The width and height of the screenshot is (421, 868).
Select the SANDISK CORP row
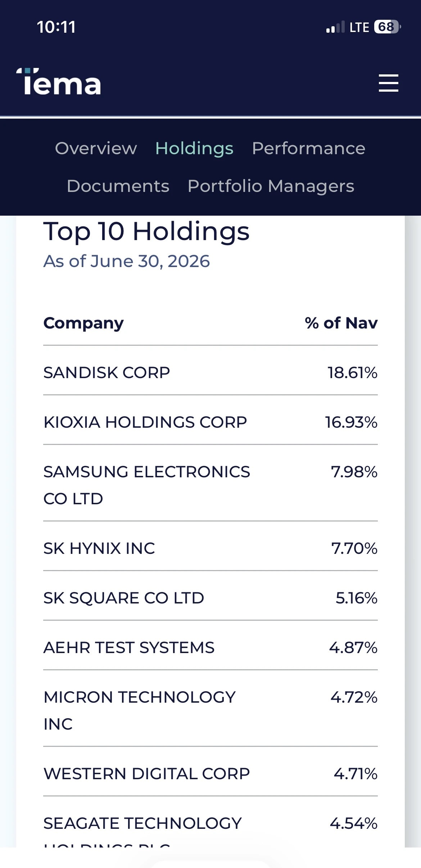pos(210,372)
